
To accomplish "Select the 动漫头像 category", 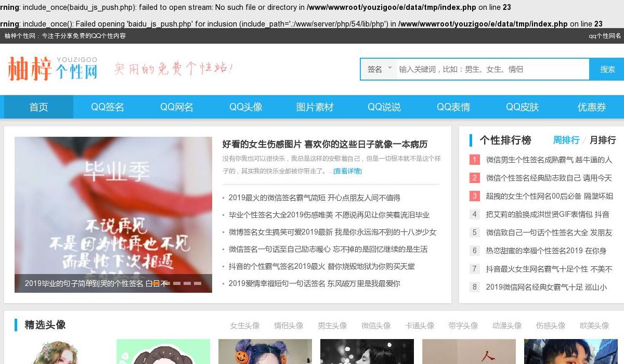I will [x=507, y=326].
